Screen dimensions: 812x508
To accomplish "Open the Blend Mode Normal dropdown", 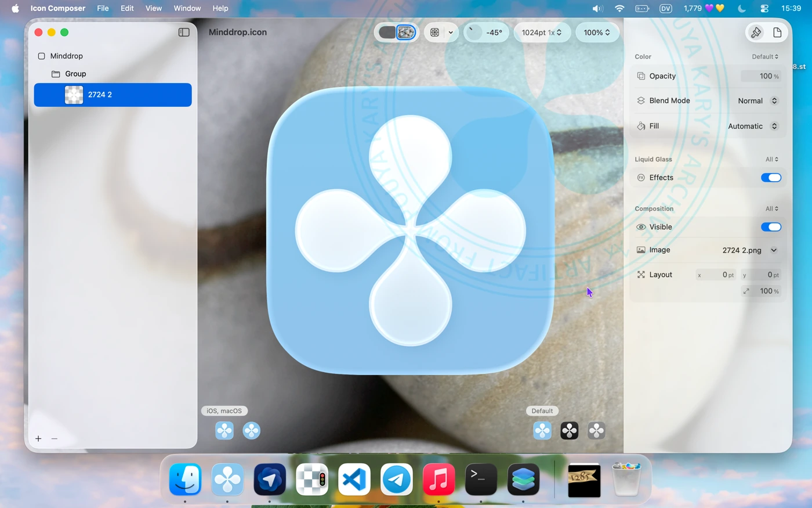I will coord(757,101).
